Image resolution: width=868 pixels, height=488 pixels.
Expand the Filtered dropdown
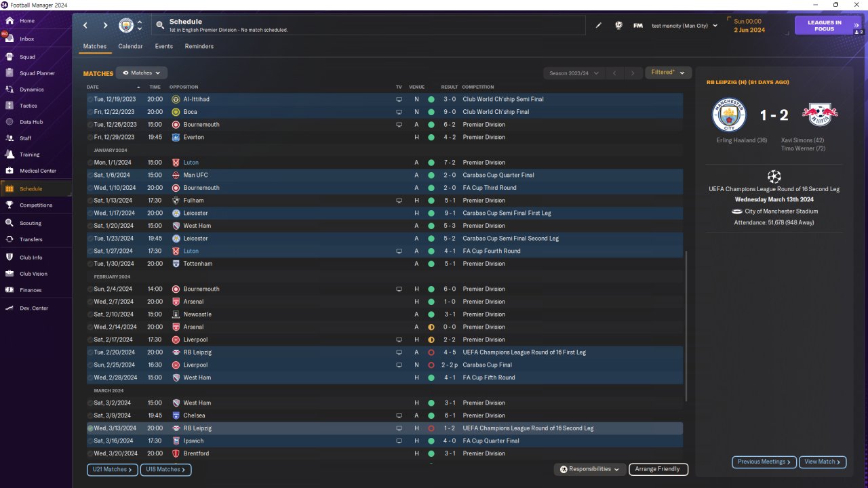pyautogui.click(x=668, y=73)
